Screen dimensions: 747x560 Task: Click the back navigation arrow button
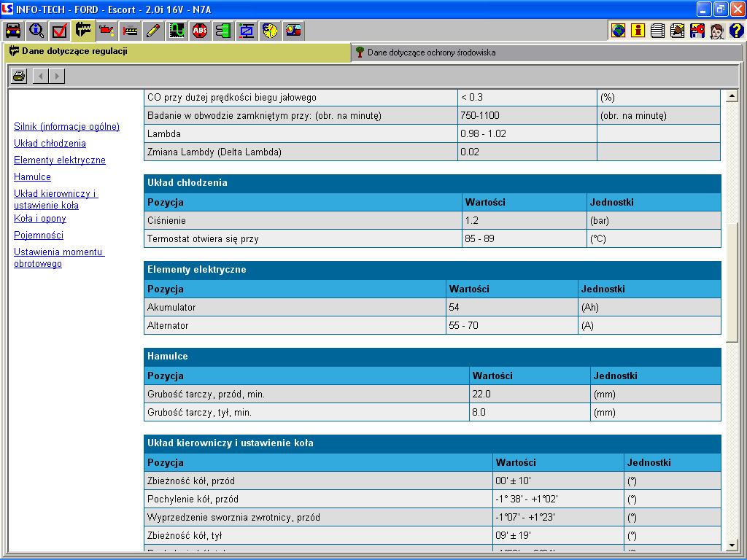tap(41, 76)
